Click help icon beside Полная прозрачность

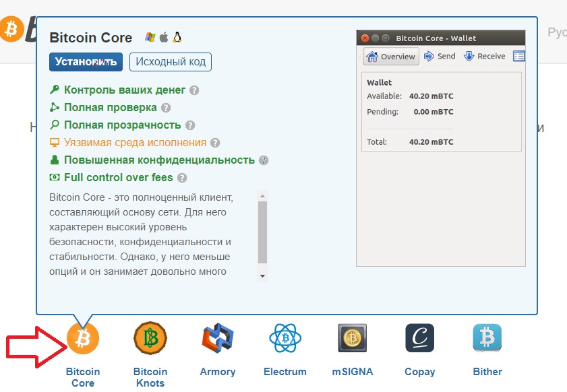coord(190,125)
